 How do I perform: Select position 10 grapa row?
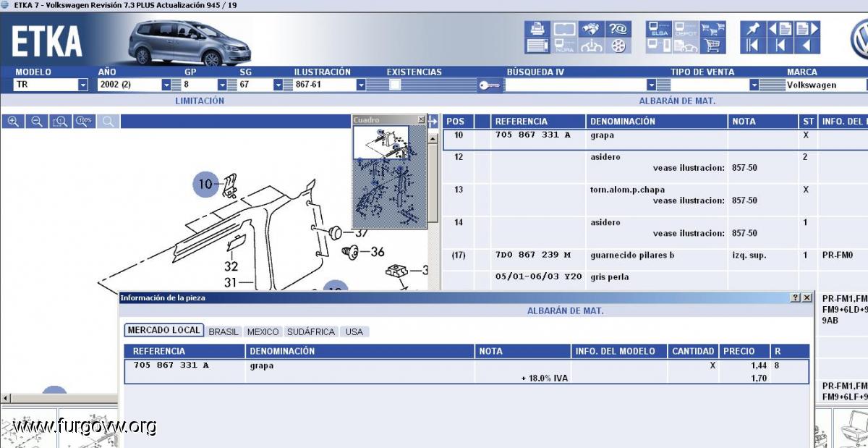pos(655,140)
